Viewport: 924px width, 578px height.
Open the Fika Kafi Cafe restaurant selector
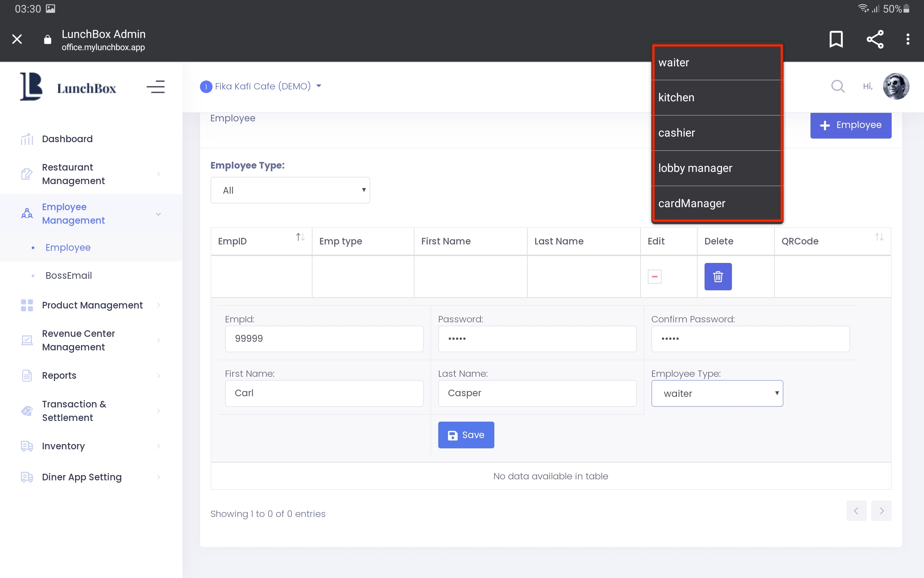(x=262, y=86)
